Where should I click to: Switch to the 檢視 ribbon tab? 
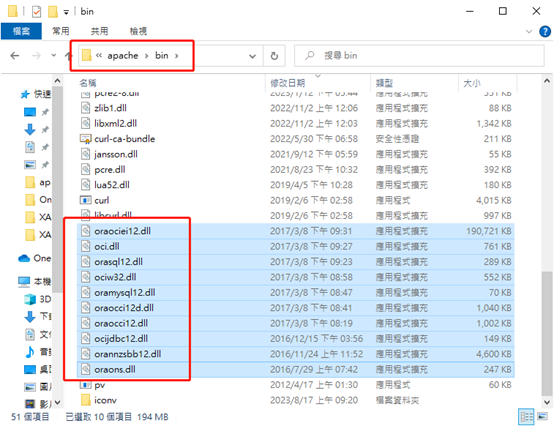click(138, 31)
